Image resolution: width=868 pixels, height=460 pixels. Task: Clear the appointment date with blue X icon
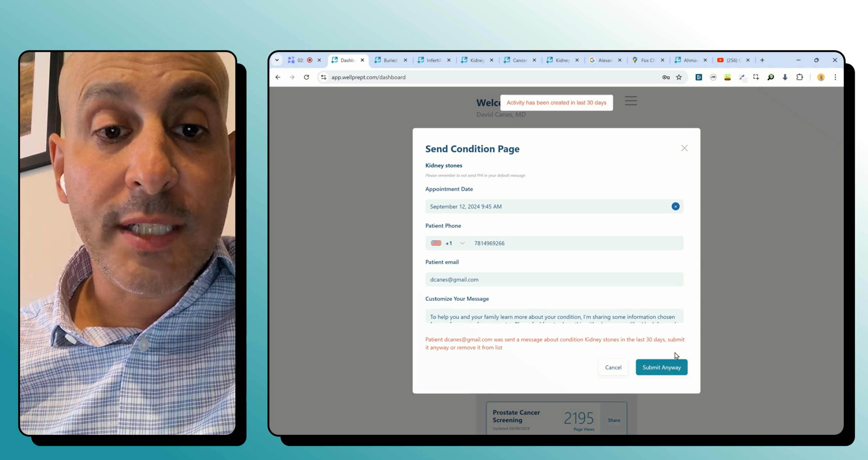pos(675,206)
